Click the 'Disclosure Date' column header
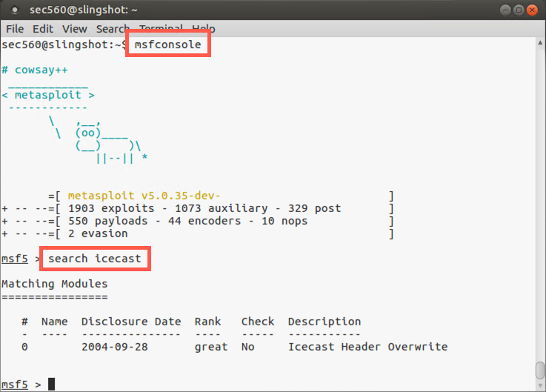 point(131,322)
